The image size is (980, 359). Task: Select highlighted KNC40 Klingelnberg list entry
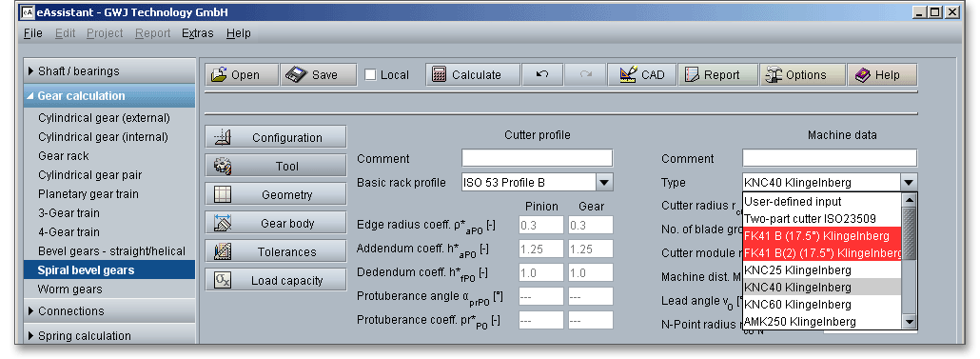click(822, 287)
